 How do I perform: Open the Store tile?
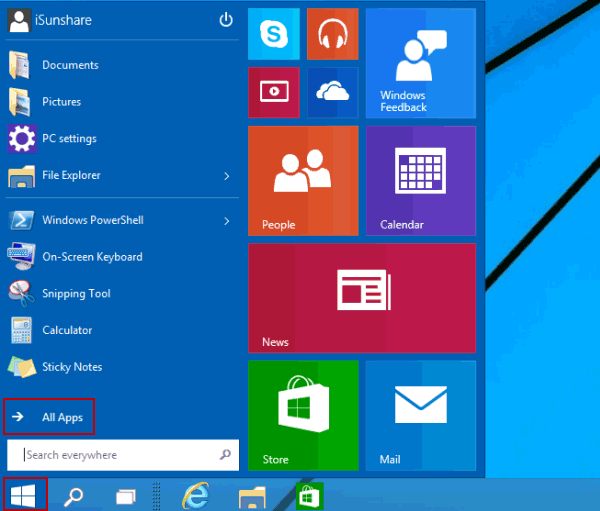coord(303,415)
